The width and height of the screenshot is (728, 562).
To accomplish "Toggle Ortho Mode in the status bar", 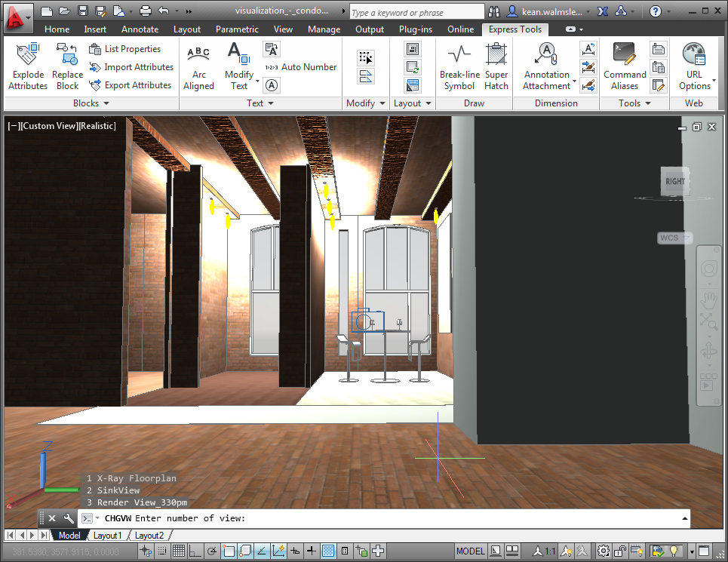I will 196,551.
